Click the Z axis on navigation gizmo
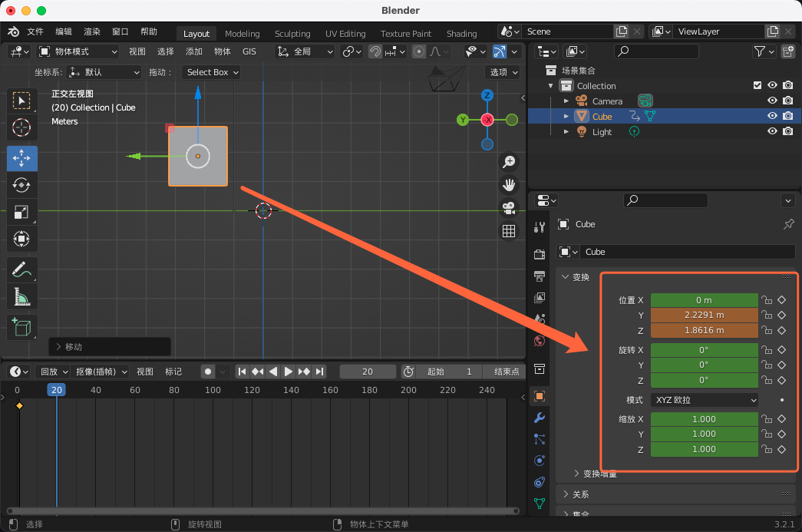802x532 pixels. click(487, 95)
